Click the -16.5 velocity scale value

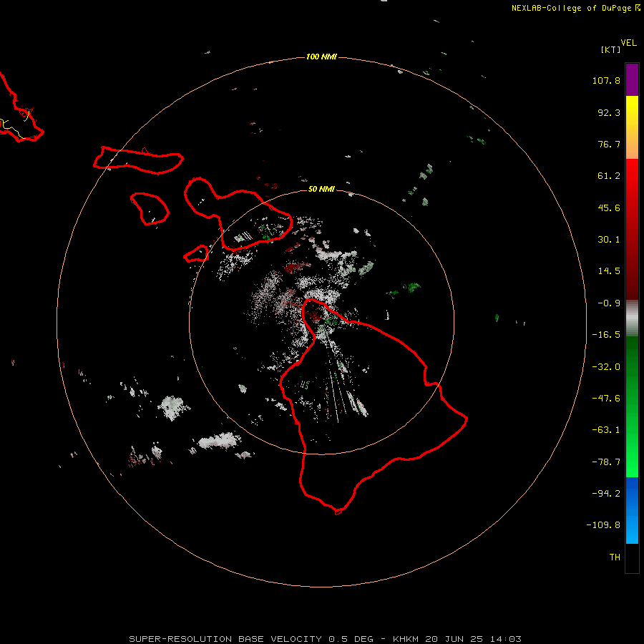pos(606,335)
